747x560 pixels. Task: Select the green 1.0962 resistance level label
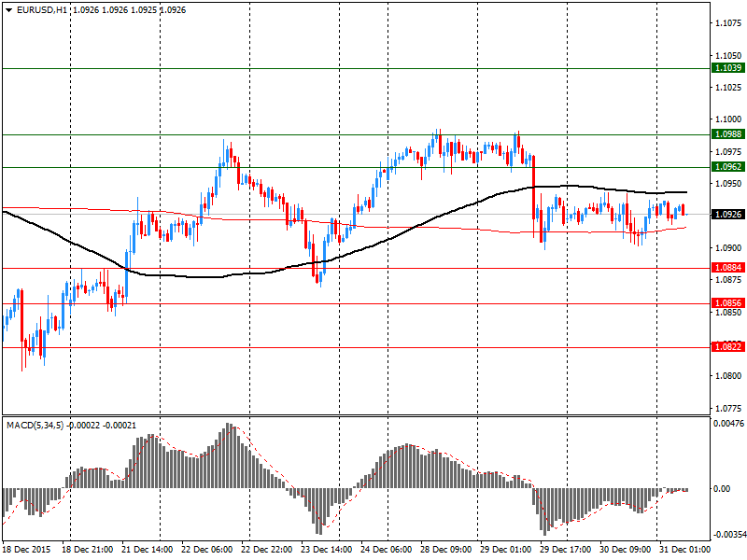[728, 167]
